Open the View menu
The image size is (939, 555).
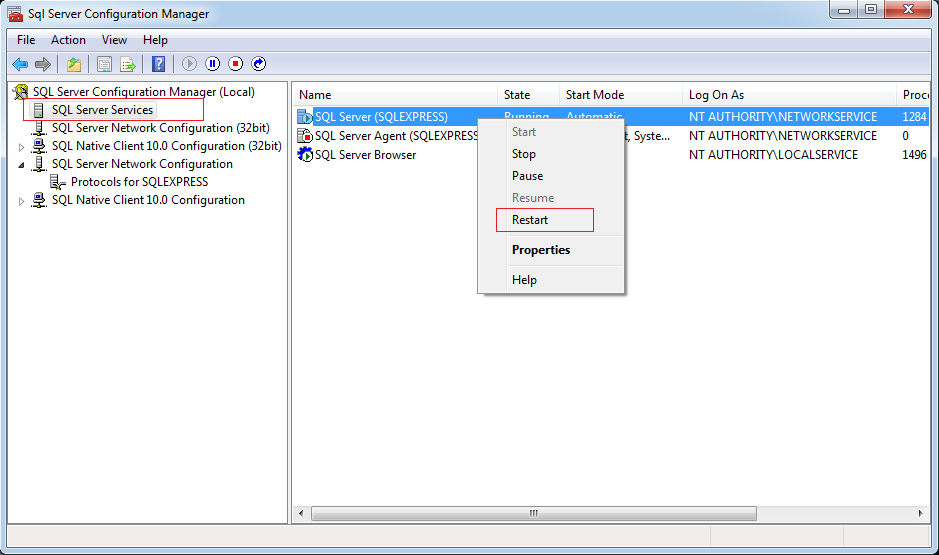click(114, 40)
